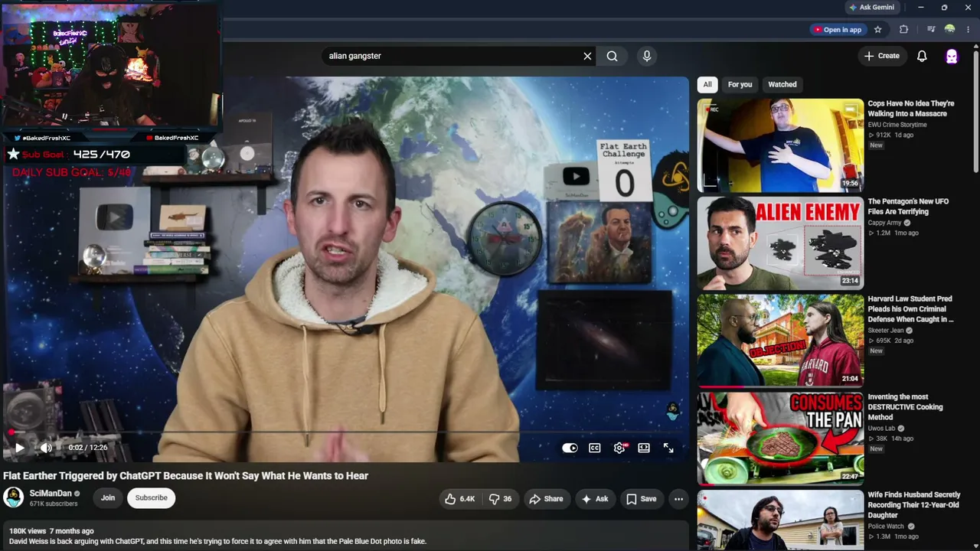Open the Create menu
Screen dimensions: 980x551
pos(882,56)
